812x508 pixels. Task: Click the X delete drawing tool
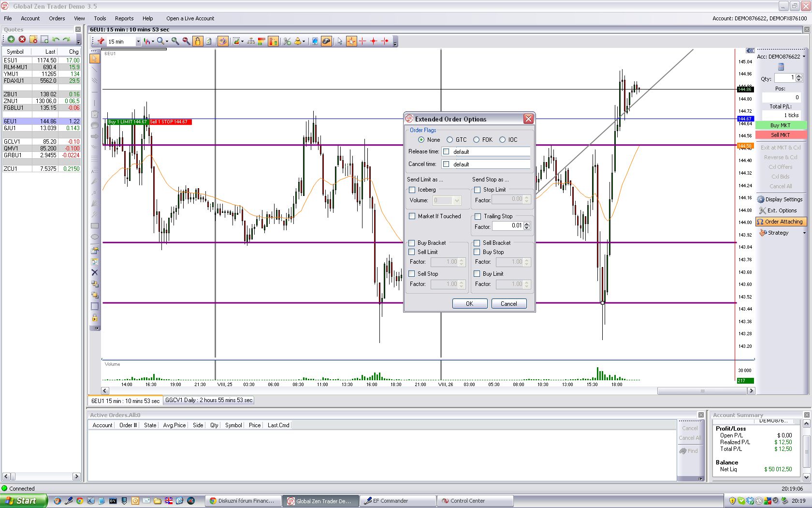95,272
